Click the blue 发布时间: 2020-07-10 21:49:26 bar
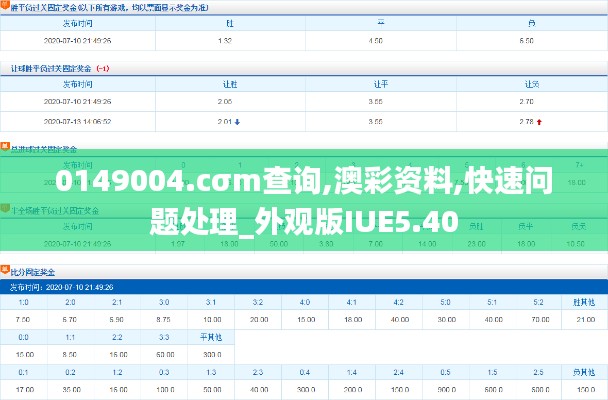The image size is (608, 400). (x=304, y=287)
